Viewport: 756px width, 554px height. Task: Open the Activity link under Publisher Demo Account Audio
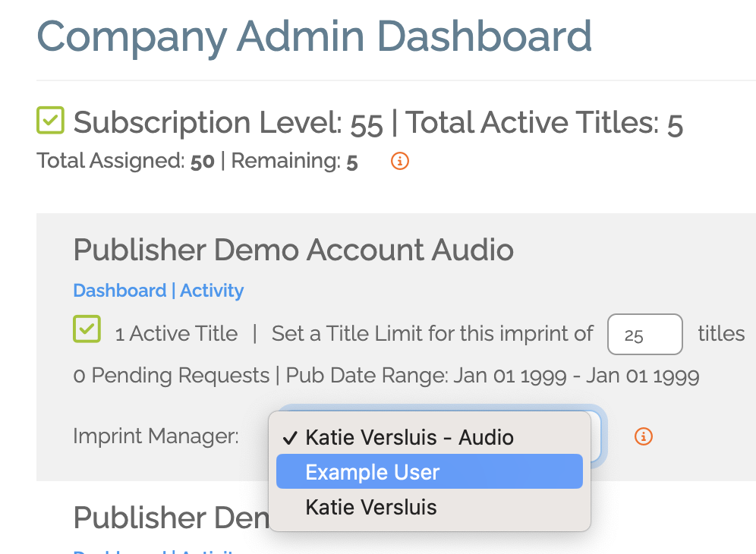click(212, 290)
